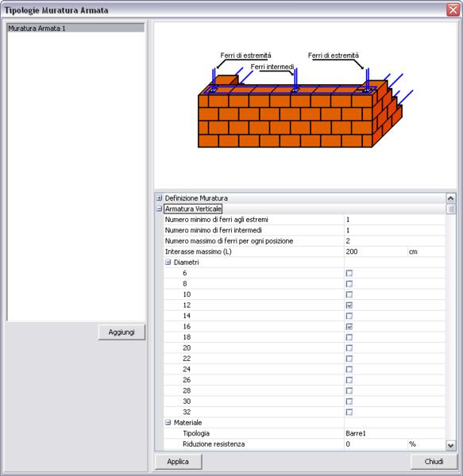The image size is (463, 476).
Task: Expand the Definizione Muratura section
Action: click(159, 198)
